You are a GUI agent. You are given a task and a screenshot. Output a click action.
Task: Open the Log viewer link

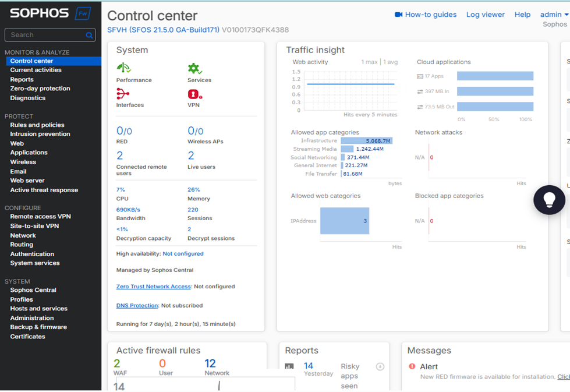[x=485, y=15]
